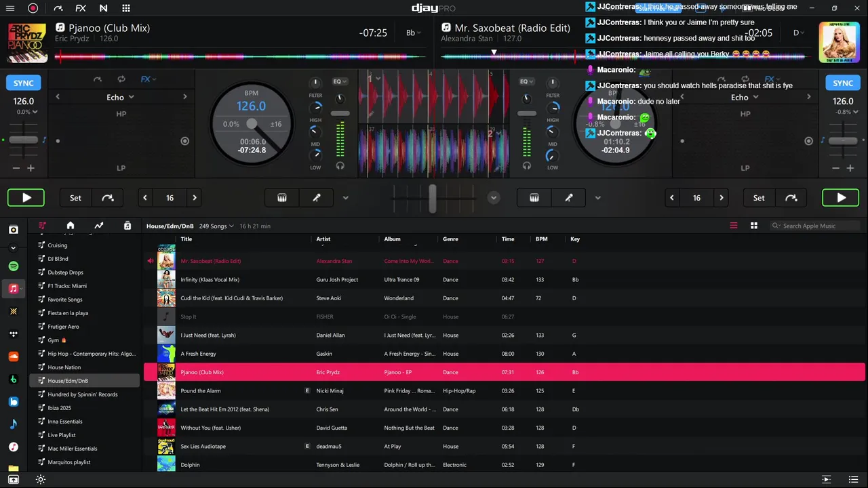This screenshot has height=488, width=868.
Task: Open House Nation playlist
Action: pyautogui.click(x=84, y=367)
